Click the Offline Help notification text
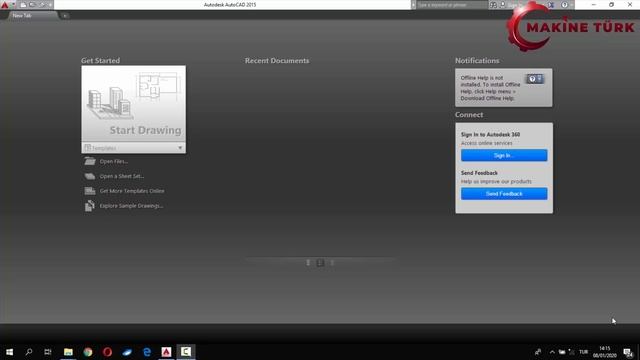 pyautogui.click(x=490, y=88)
